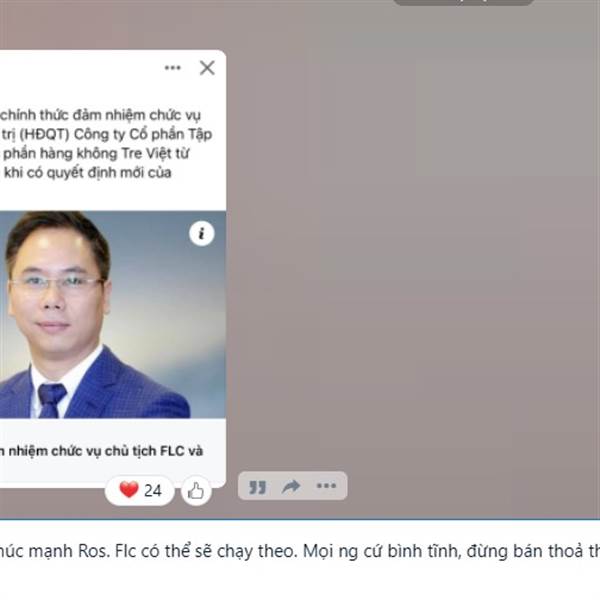
Task: Click the blue divider line above the message
Action: [300, 520]
